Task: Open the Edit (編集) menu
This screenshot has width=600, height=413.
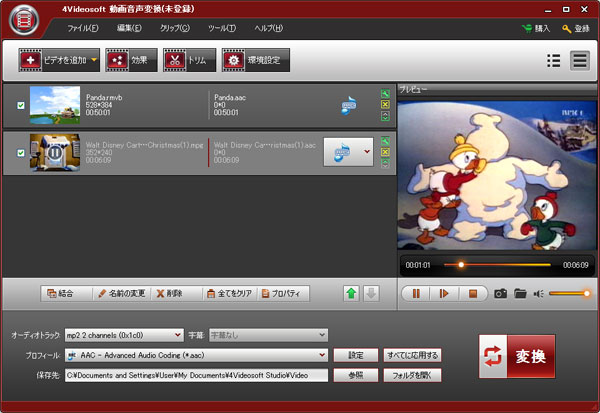Action: click(x=129, y=28)
